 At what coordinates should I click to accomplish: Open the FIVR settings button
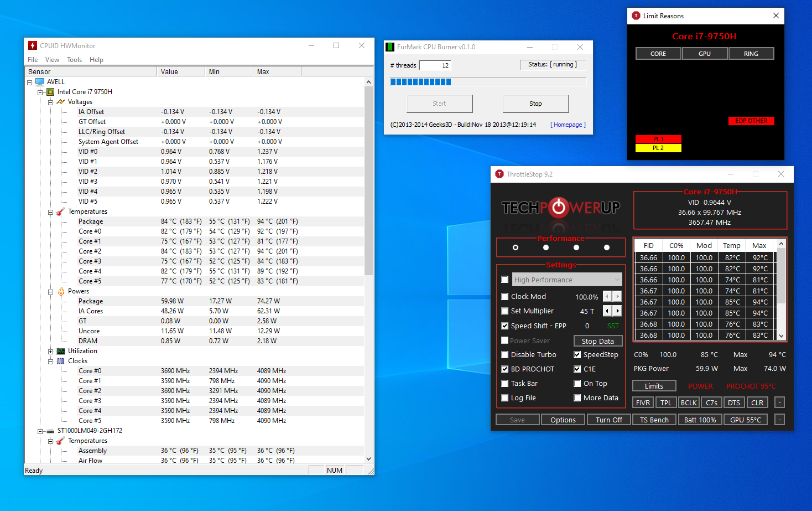(643, 402)
